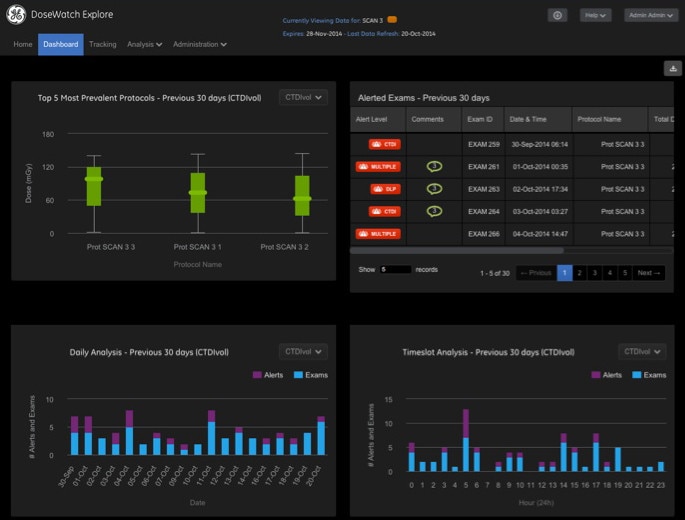The image size is (685, 520).
Task: Open CTDIvol dropdown on Timeslot Analysis chart
Action: pyautogui.click(x=642, y=352)
